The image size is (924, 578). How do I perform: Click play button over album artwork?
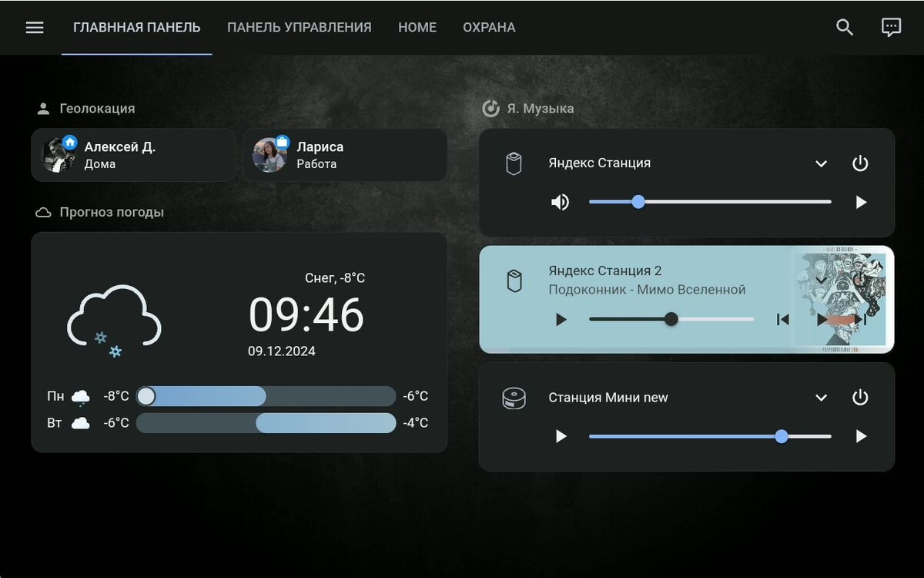(x=822, y=319)
